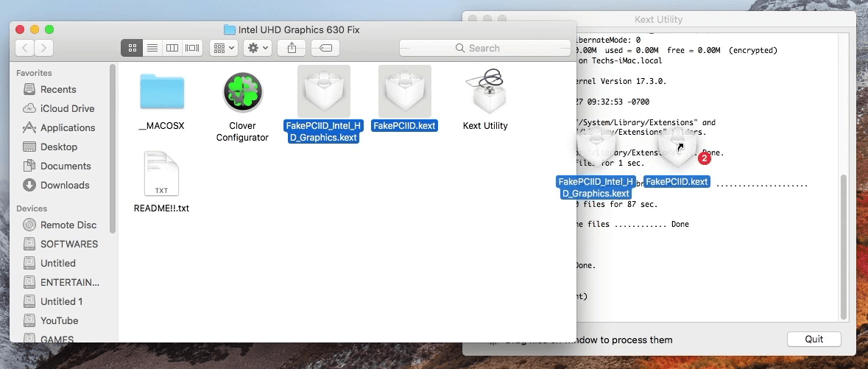Select FakePCIID_Intel_HD_Graphics.kext icon in Finder
Image resolution: width=868 pixels, height=369 pixels.
tap(324, 91)
